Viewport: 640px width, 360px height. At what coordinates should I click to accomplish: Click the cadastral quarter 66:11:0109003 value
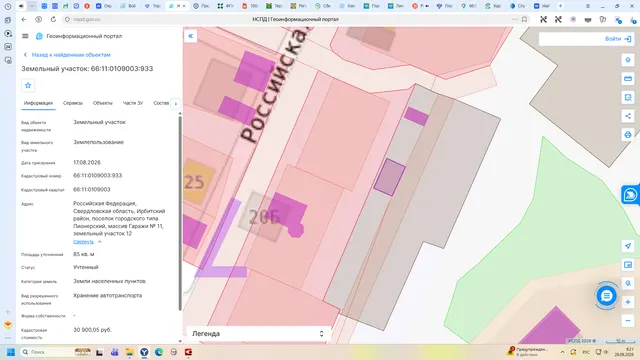92,189
